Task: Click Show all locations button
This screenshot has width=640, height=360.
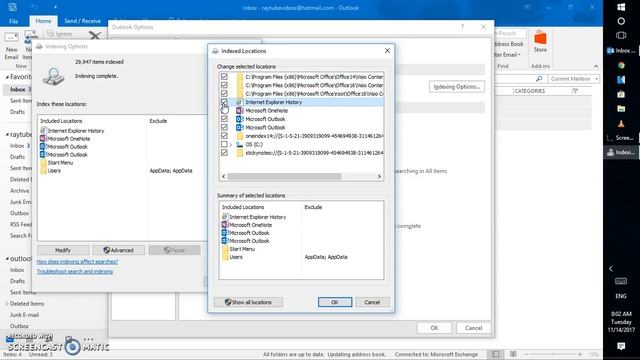Action: pos(248,302)
